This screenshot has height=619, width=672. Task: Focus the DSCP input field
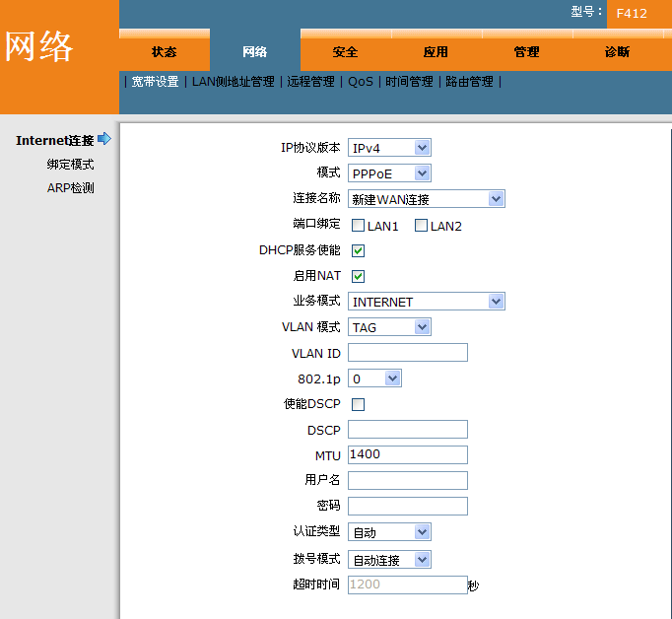pyautogui.click(x=408, y=429)
